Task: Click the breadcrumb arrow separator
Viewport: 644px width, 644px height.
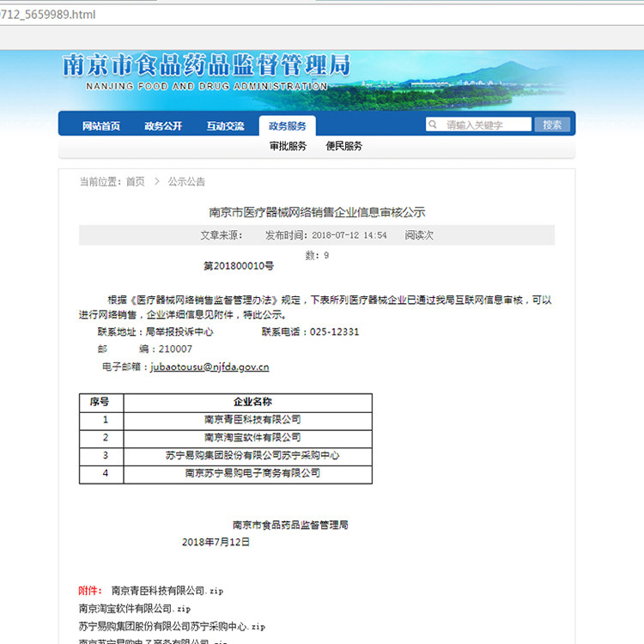Action: [x=156, y=181]
